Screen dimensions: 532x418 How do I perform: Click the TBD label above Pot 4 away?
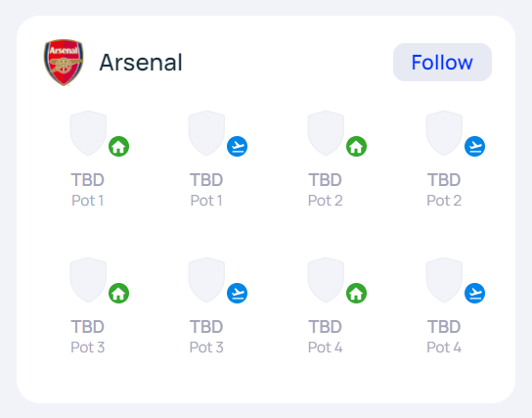click(444, 327)
